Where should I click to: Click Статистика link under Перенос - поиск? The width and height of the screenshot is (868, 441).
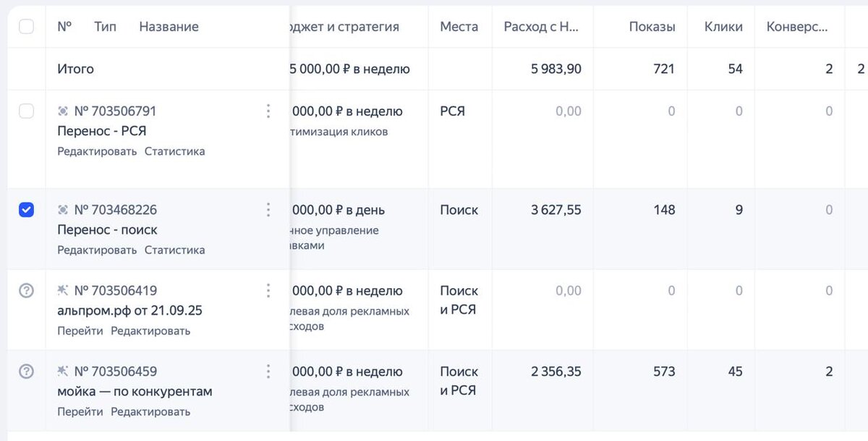click(x=174, y=250)
